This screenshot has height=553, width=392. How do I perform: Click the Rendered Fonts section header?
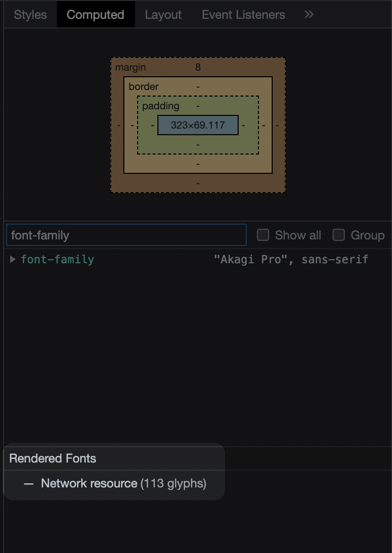coord(53,458)
